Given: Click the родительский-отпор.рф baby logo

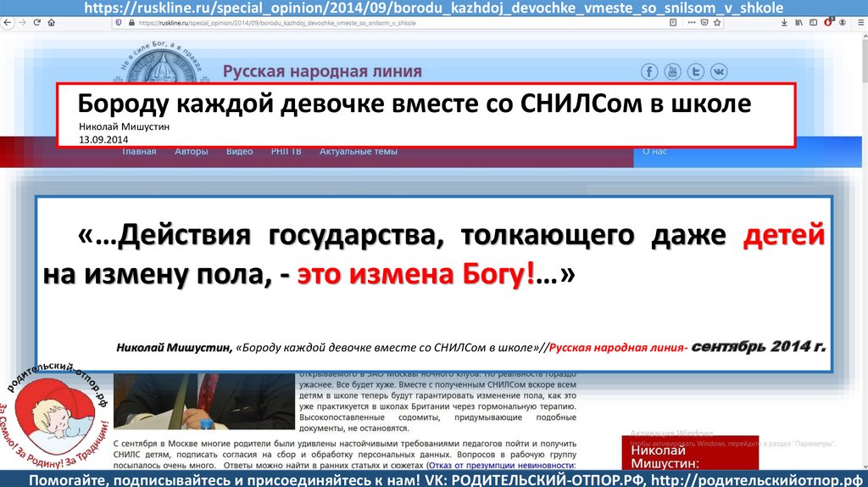Looking at the screenshot, I should (x=55, y=416).
